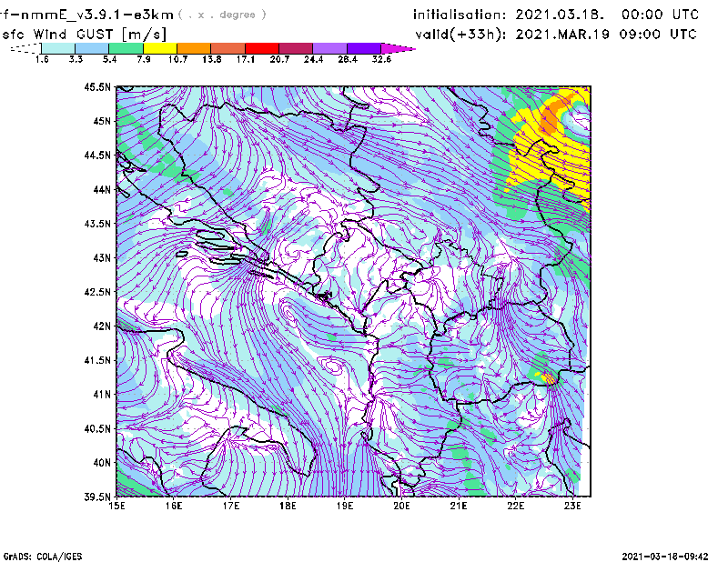728x562 pixels.
Task: Click the crimson 20.7–24.4 legend swatch
Action: [297, 48]
